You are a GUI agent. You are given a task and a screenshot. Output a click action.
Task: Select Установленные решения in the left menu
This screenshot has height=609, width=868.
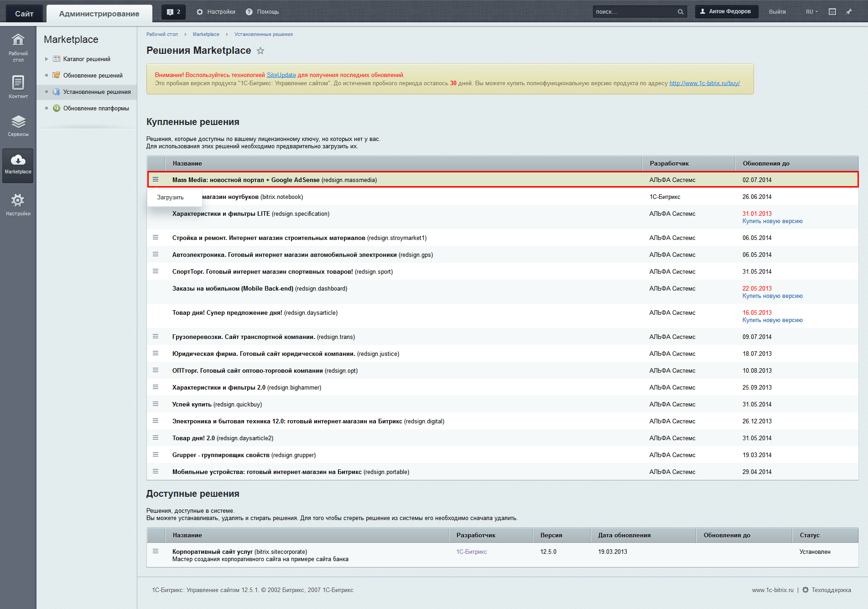[97, 92]
